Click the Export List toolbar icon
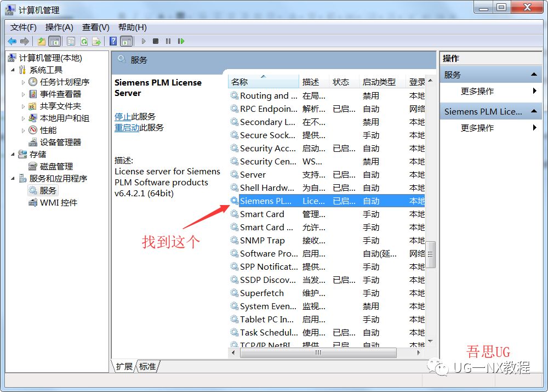 coord(96,41)
